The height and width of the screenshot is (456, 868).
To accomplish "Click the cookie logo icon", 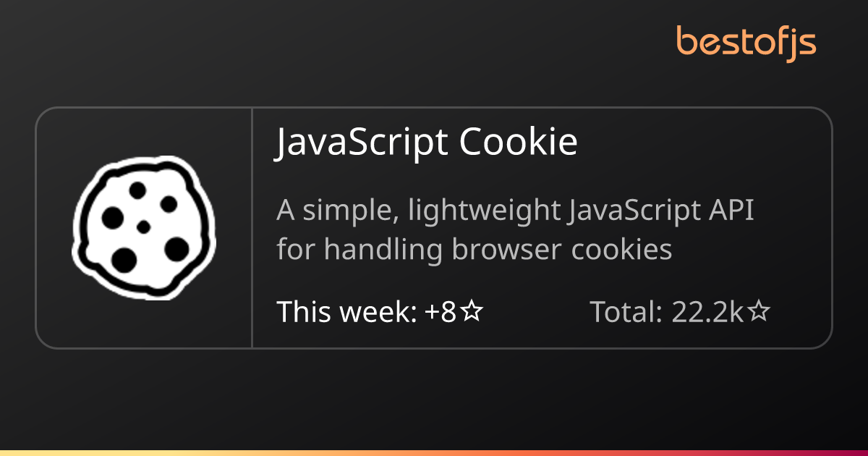I will pyautogui.click(x=144, y=228).
